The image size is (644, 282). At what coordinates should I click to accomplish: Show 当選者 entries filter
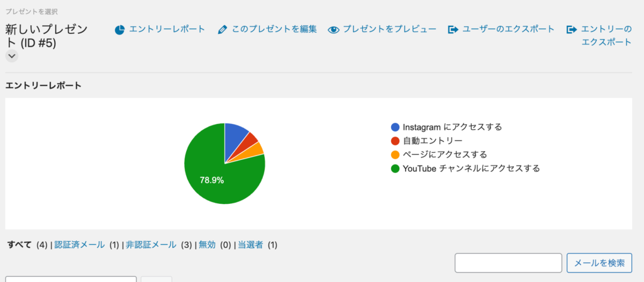[250, 245]
